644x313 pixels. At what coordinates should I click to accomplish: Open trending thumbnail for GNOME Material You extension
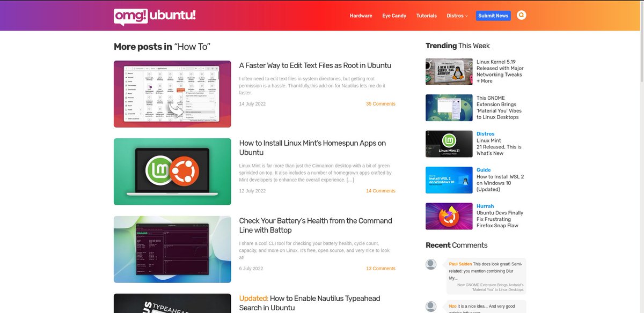coord(449,108)
